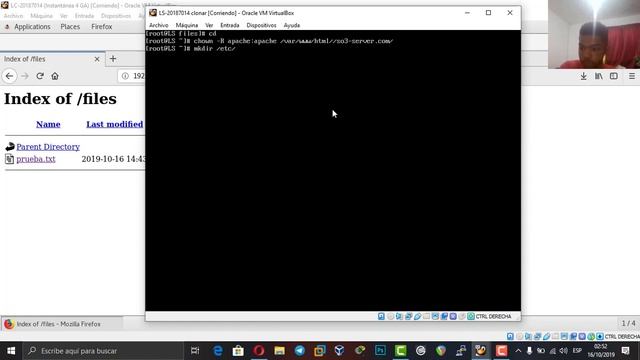Open prueba.txt file link
This screenshot has height=360, width=640.
[x=36, y=159]
